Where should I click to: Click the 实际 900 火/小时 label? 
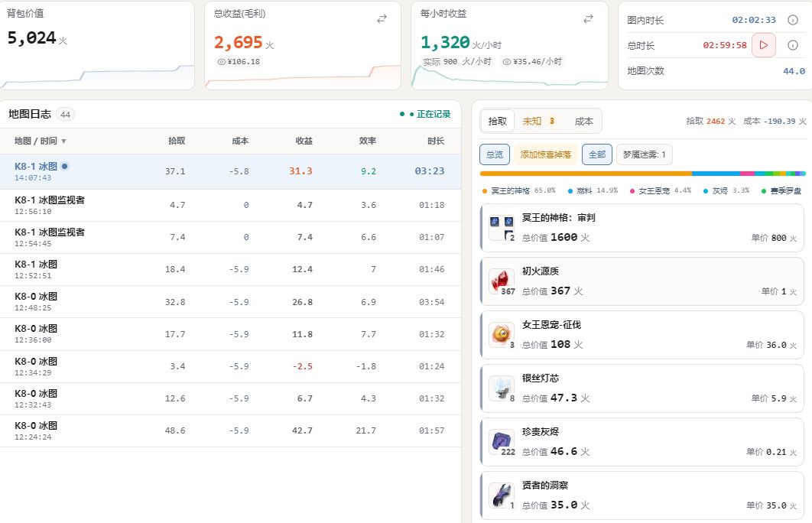point(456,62)
